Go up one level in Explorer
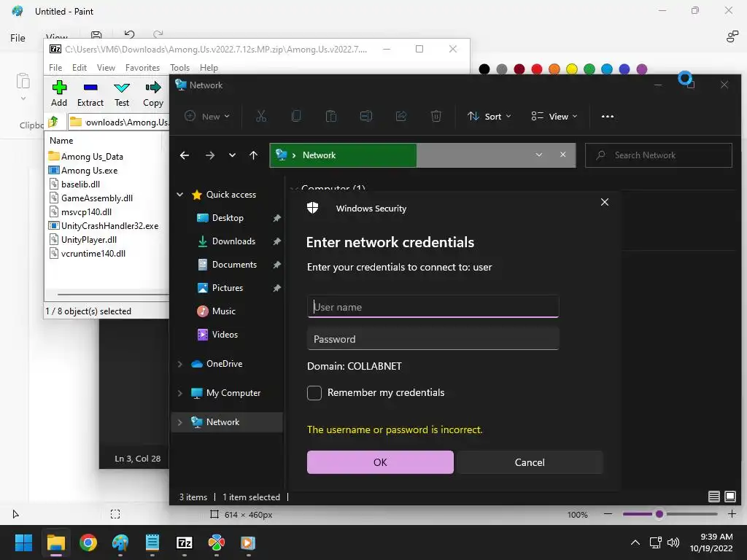747x560 pixels. [253, 155]
